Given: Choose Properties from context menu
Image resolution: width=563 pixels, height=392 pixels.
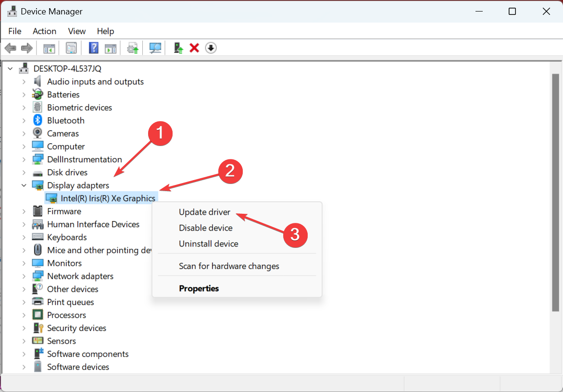Looking at the screenshot, I should [x=237, y=288].
